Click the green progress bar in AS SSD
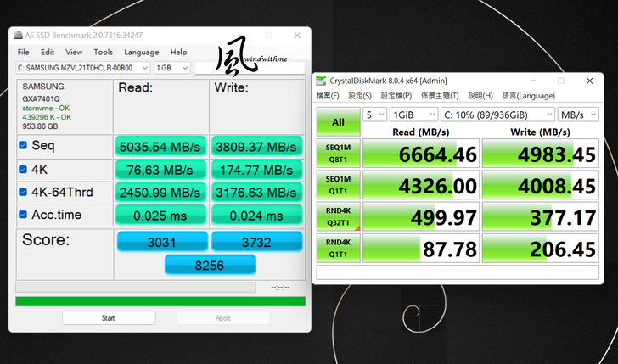618x364 pixels. [160, 301]
